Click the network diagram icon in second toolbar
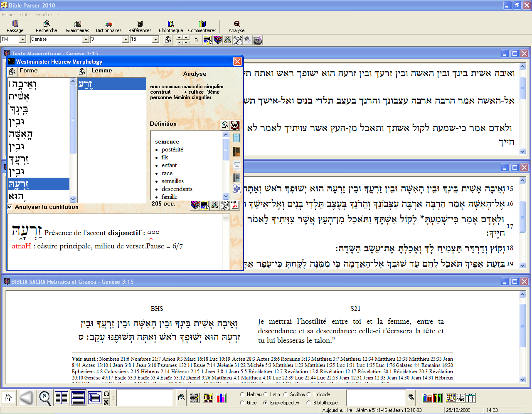 tap(228, 40)
